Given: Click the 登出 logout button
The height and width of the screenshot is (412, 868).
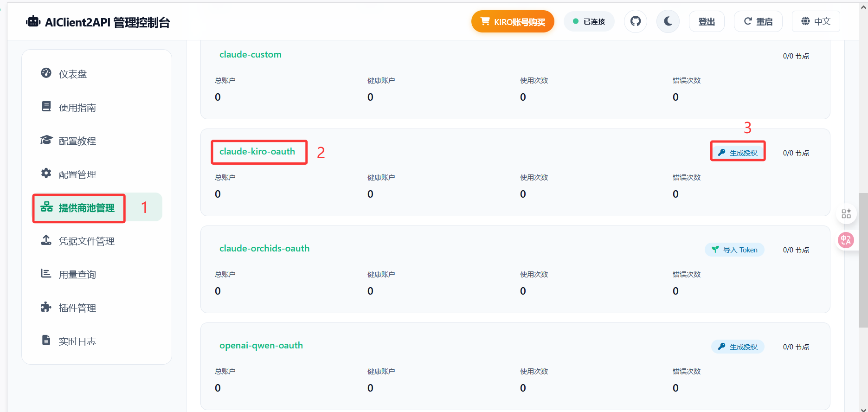Looking at the screenshot, I should click(707, 21).
